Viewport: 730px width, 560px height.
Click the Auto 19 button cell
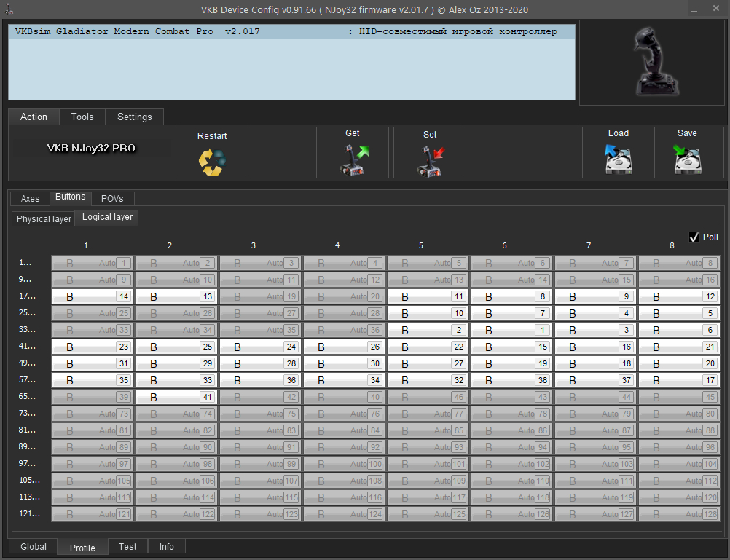[x=260, y=296]
